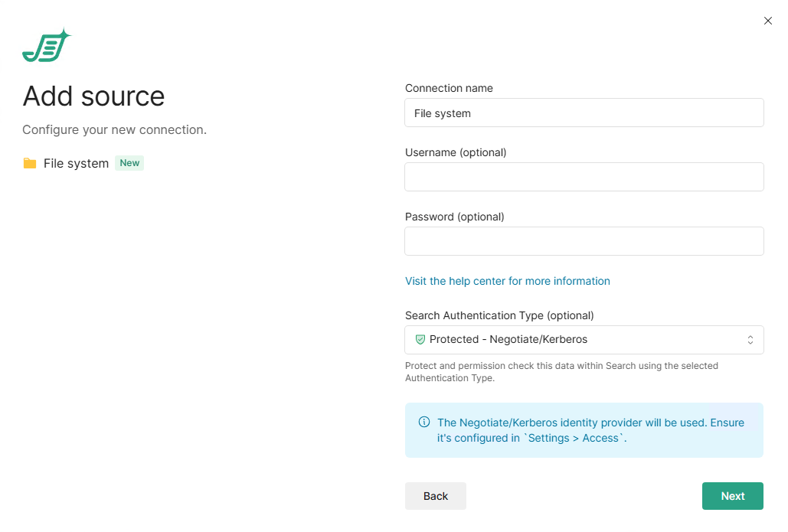788x532 pixels.
Task: Visit the help center link
Action: pyautogui.click(x=507, y=281)
